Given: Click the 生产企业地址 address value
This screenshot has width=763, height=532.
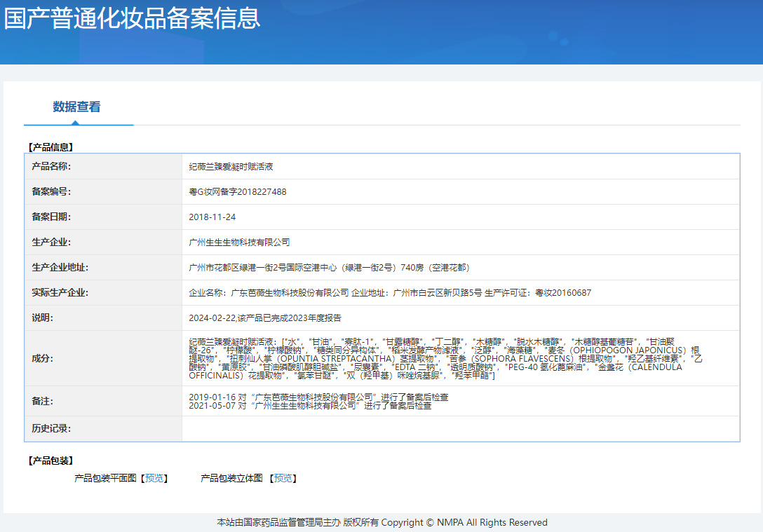Looking at the screenshot, I should click(x=330, y=268).
